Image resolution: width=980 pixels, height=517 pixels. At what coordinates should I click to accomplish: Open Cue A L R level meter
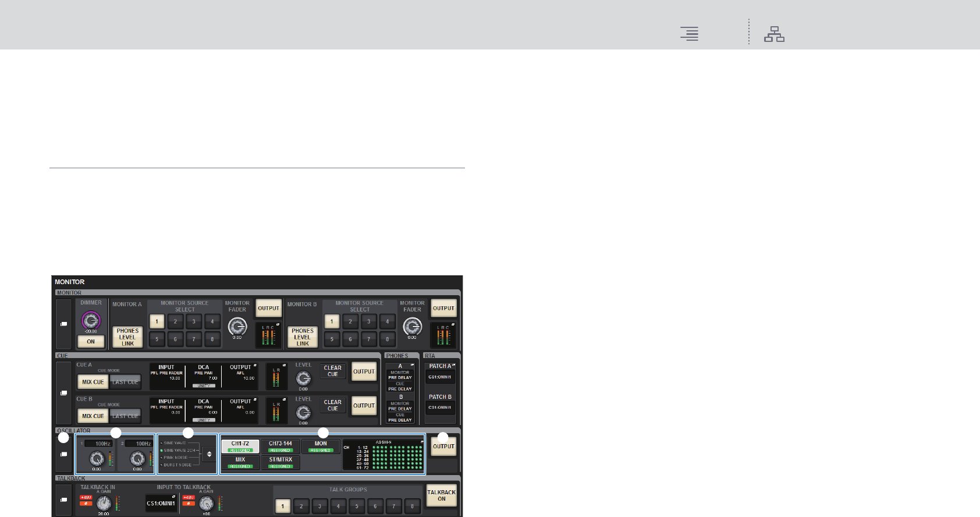point(276,376)
